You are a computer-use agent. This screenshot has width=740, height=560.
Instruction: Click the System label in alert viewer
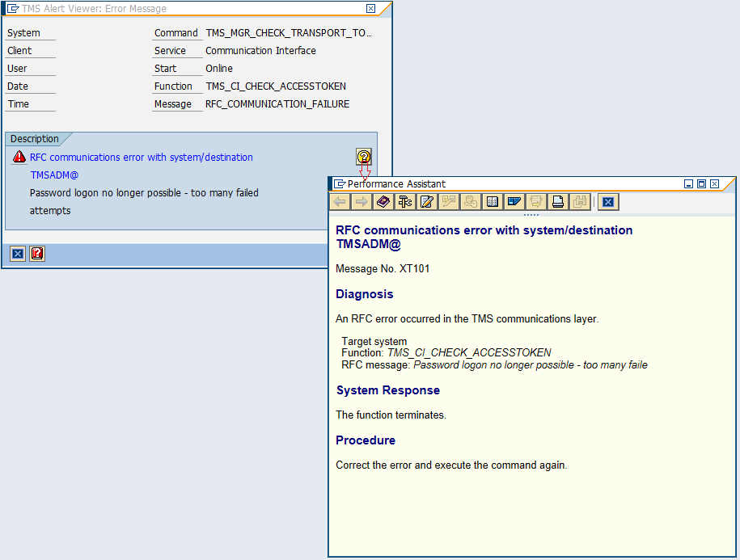23,33
